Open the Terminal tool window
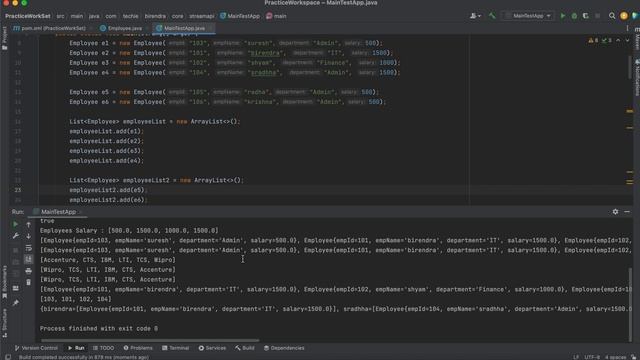Screen dimensions: 640x360 (x=176, y=348)
